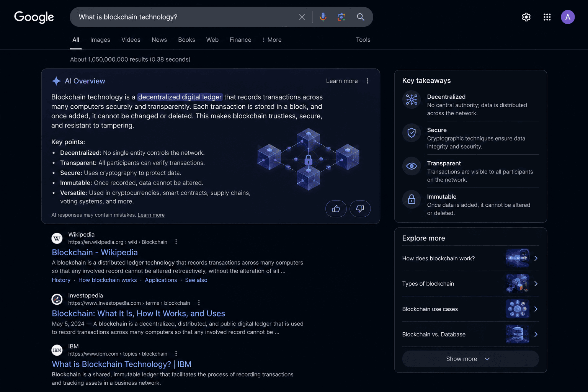Open the Tools options
This screenshot has height=392, width=588.
point(363,40)
